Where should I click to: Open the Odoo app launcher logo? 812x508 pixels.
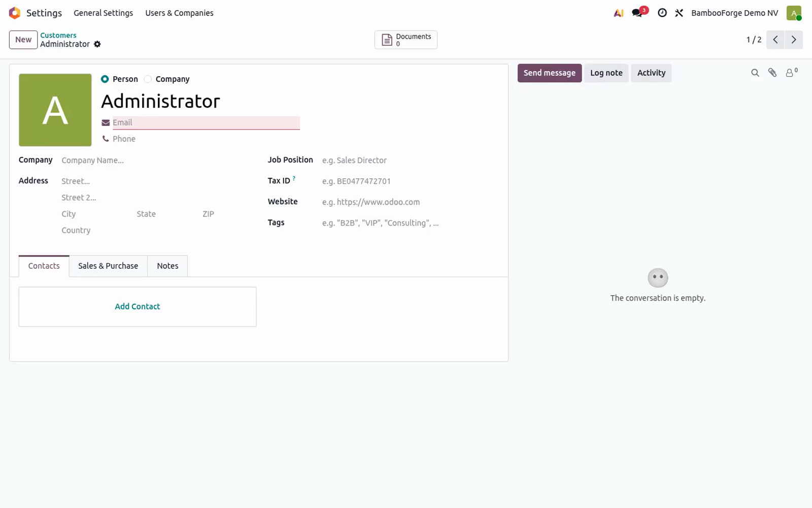coord(15,13)
